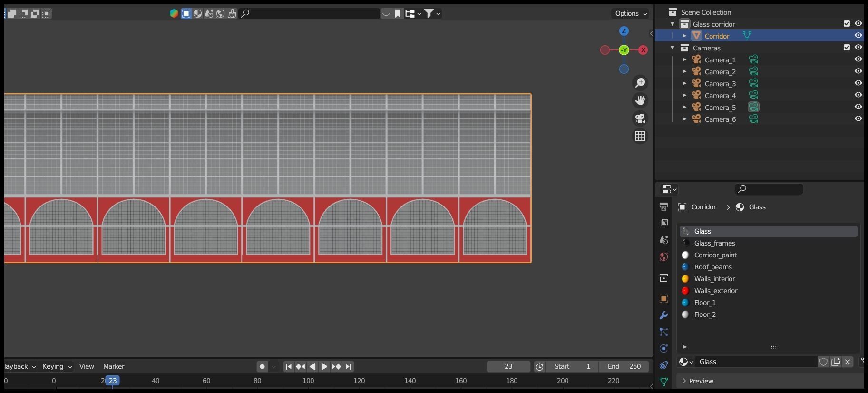This screenshot has width=868, height=393.
Task: Hide the Glass corridor collection
Action: (x=858, y=23)
